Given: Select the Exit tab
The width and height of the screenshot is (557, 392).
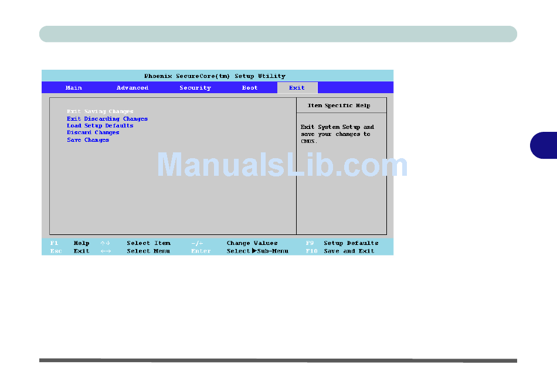Looking at the screenshot, I should [297, 88].
